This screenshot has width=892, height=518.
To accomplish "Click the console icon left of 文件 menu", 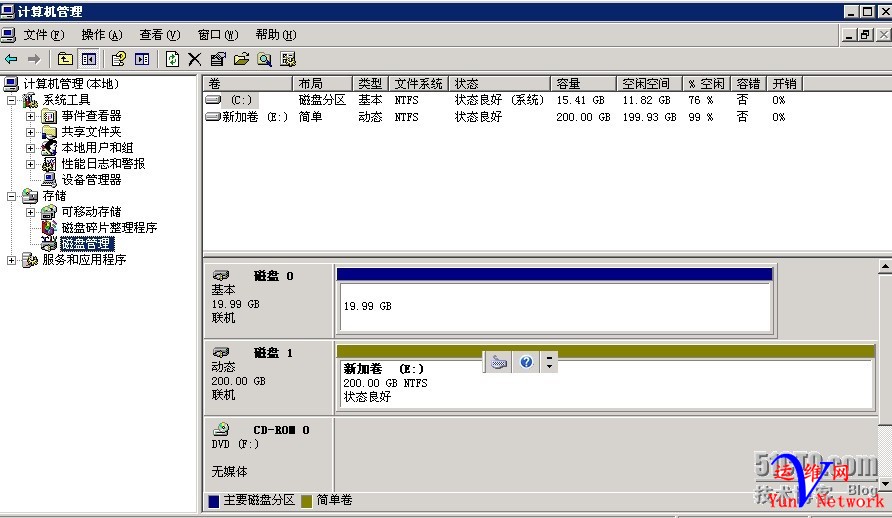I will [x=9, y=35].
